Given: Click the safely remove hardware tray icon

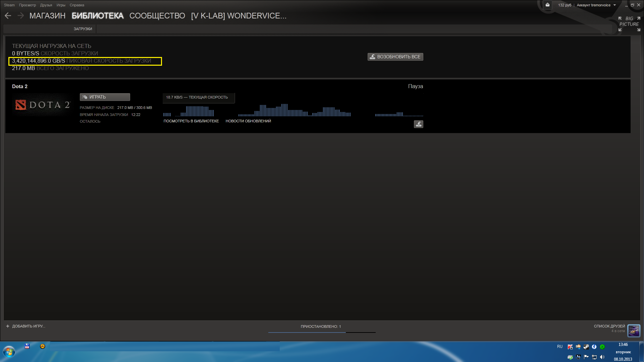Looking at the screenshot, I should click(x=578, y=347).
